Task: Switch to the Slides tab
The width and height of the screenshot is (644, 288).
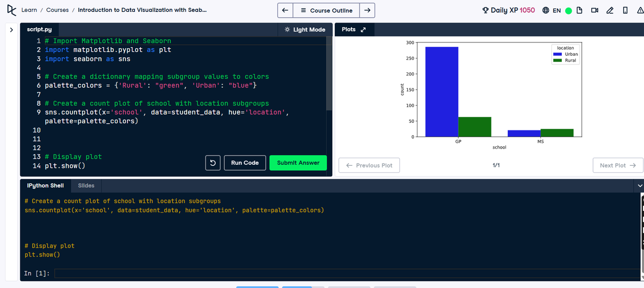Action: coord(86,186)
